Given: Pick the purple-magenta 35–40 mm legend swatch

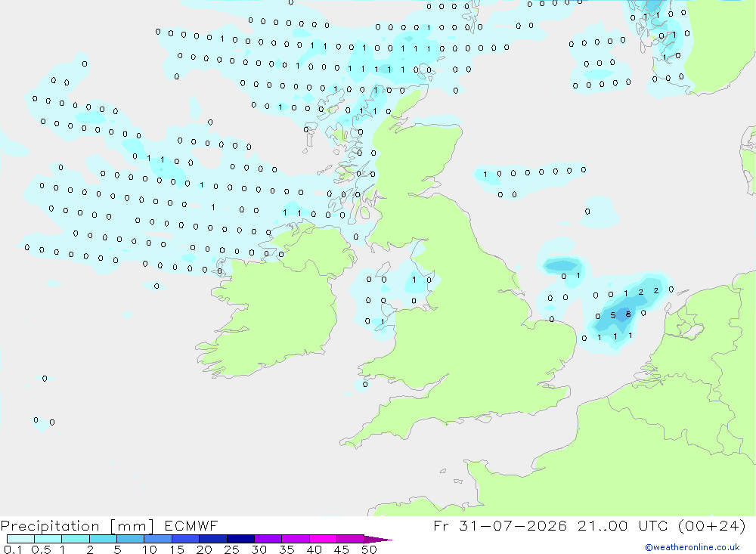Looking at the screenshot, I should (295, 539).
